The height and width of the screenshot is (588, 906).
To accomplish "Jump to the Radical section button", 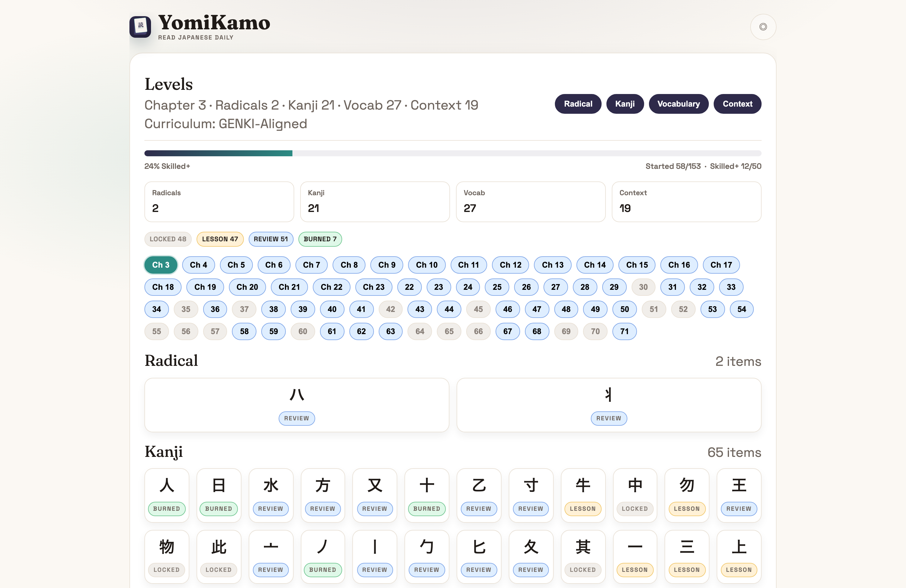I will click(578, 104).
